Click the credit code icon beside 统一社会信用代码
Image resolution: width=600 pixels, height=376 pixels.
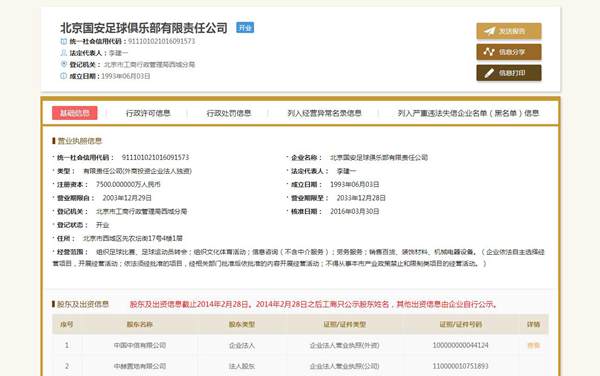(64, 41)
